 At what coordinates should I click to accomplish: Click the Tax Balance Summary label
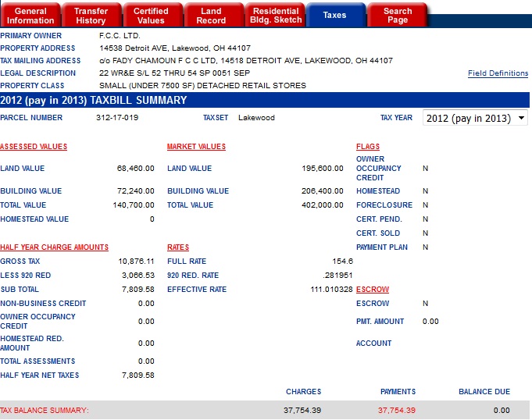[x=45, y=411]
